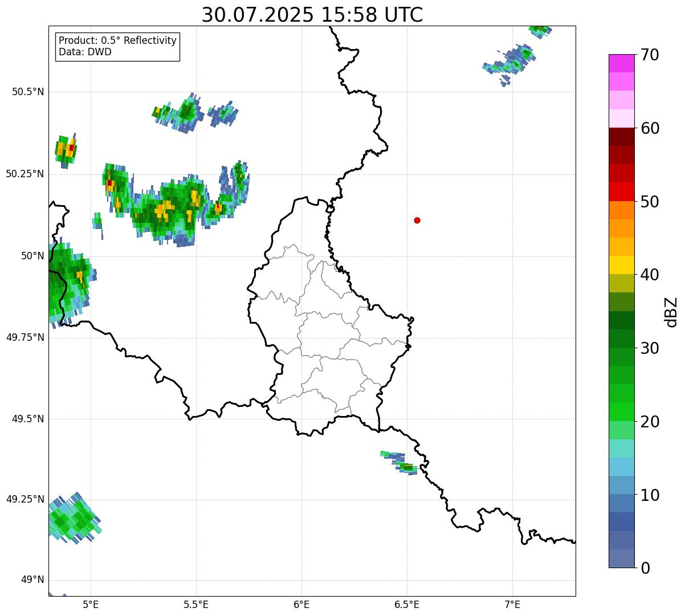
Task: Click the 50°N latitude label
Action: pos(32,256)
